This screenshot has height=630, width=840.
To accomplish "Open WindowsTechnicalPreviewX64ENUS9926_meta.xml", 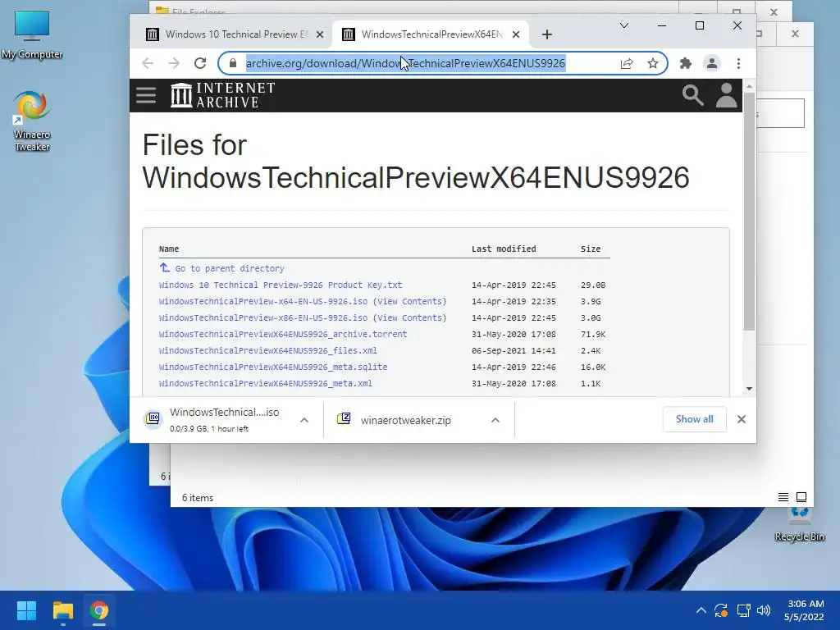I will [x=265, y=384].
